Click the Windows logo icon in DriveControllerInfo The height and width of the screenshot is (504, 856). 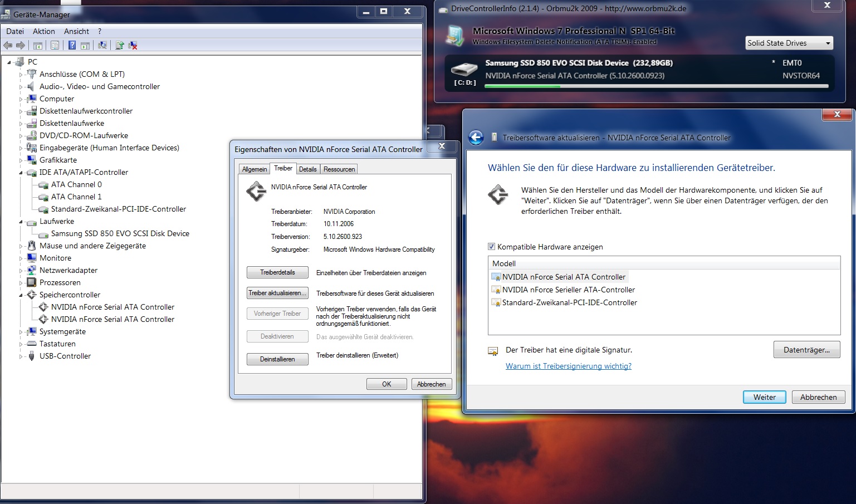[456, 36]
